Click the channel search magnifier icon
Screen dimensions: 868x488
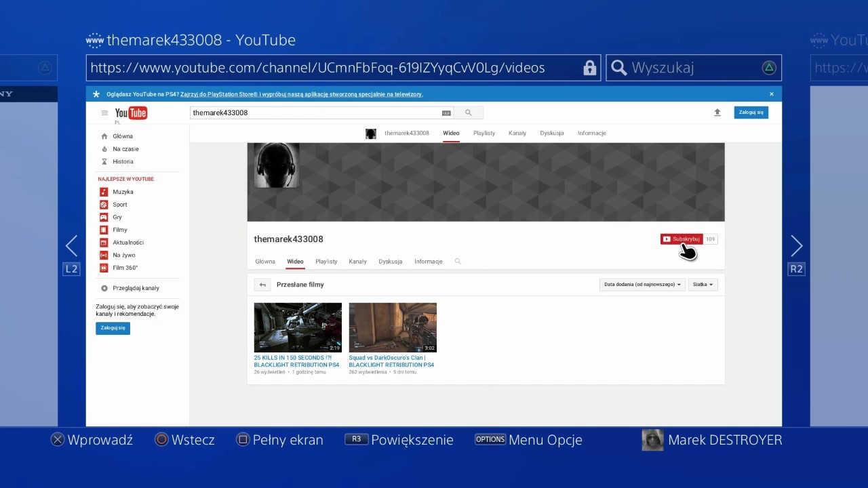click(458, 261)
